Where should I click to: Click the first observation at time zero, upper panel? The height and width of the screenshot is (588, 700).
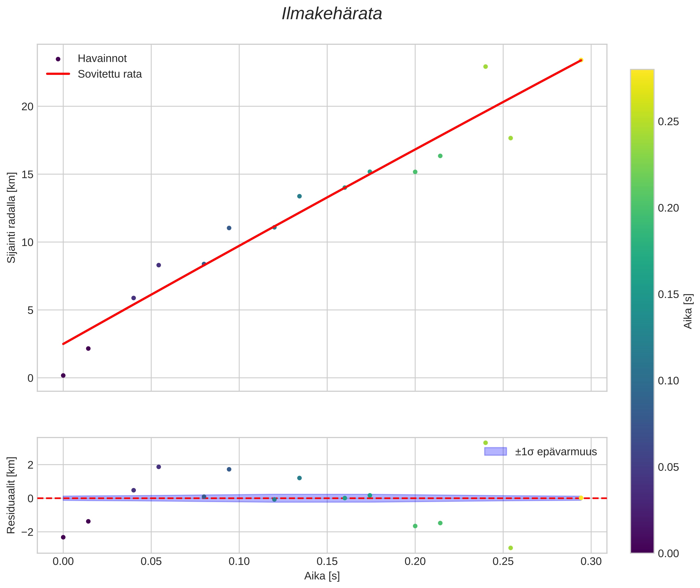tap(63, 376)
